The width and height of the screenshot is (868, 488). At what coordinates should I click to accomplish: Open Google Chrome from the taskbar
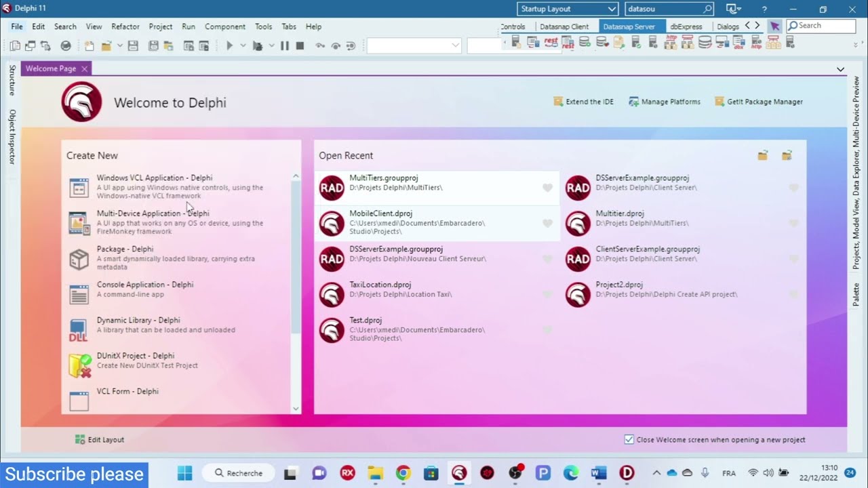click(x=403, y=472)
